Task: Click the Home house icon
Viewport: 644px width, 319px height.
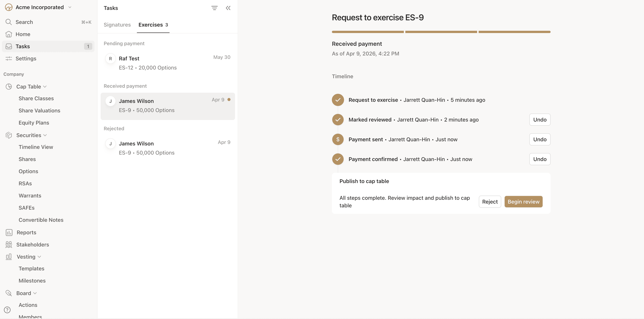Action: [x=9, y=34]
